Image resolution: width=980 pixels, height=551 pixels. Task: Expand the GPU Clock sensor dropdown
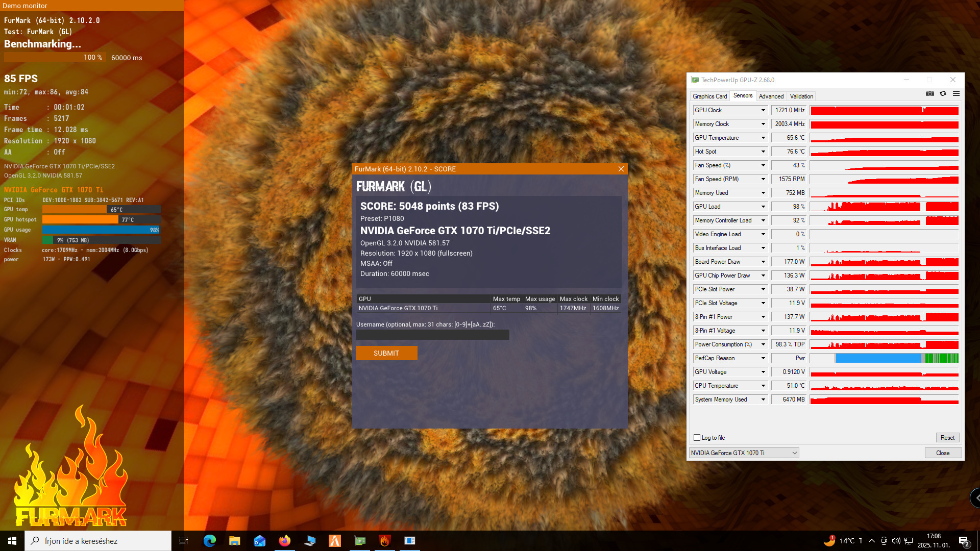(x=763, y=110)
